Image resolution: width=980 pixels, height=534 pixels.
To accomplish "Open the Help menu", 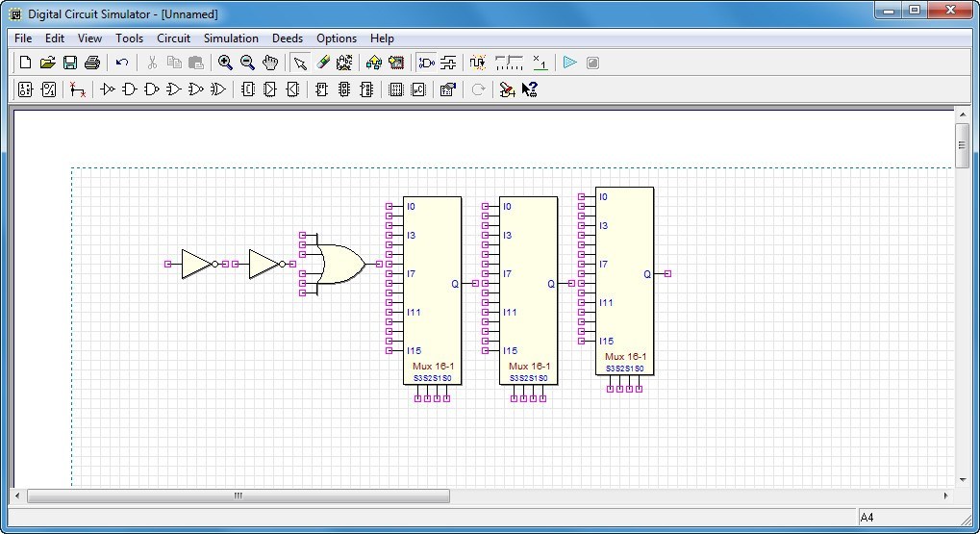I will (x=382, y=38).
